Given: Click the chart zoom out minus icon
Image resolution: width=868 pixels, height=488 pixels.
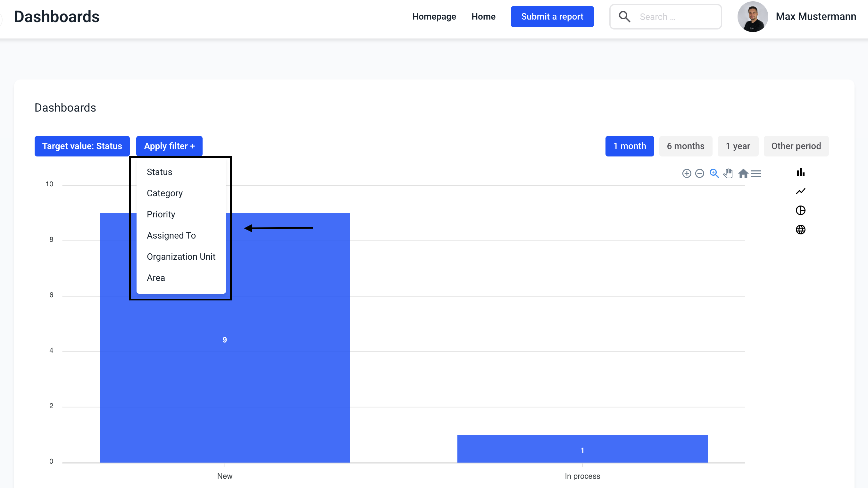Looking at the screenshot, I should [699, 173].
